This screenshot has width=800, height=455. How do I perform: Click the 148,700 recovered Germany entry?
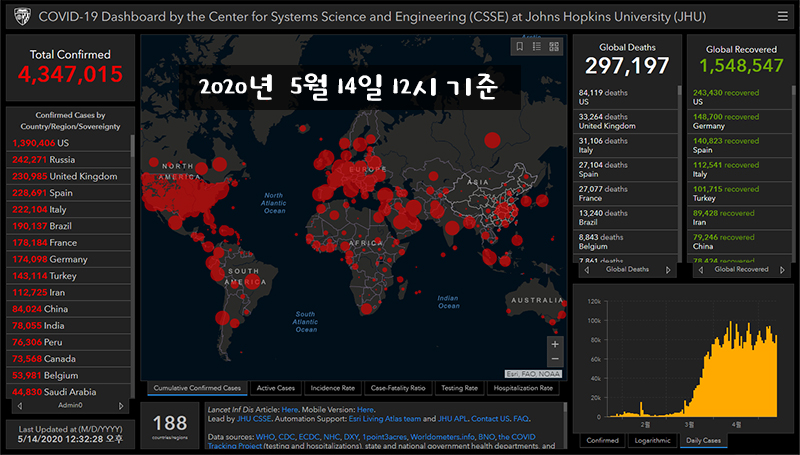[740, 121]
